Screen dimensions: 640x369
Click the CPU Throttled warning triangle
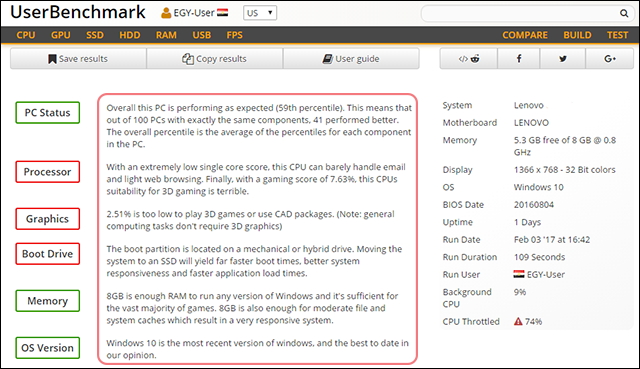[x=518, y=322]
